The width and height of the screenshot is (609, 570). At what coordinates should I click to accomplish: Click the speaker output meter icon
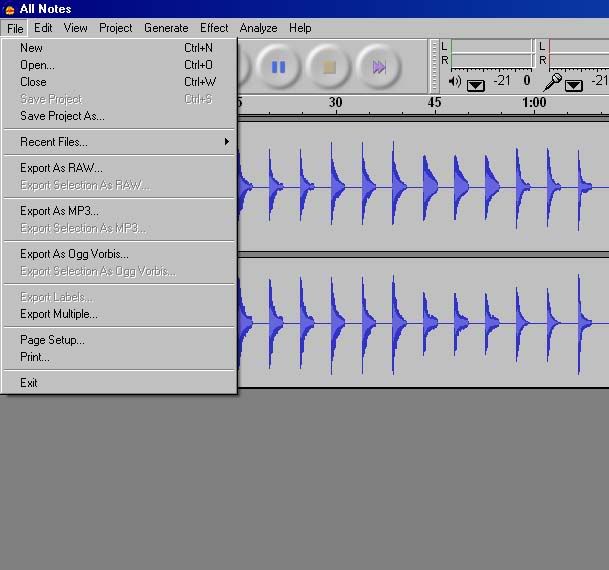pos(455,82)
